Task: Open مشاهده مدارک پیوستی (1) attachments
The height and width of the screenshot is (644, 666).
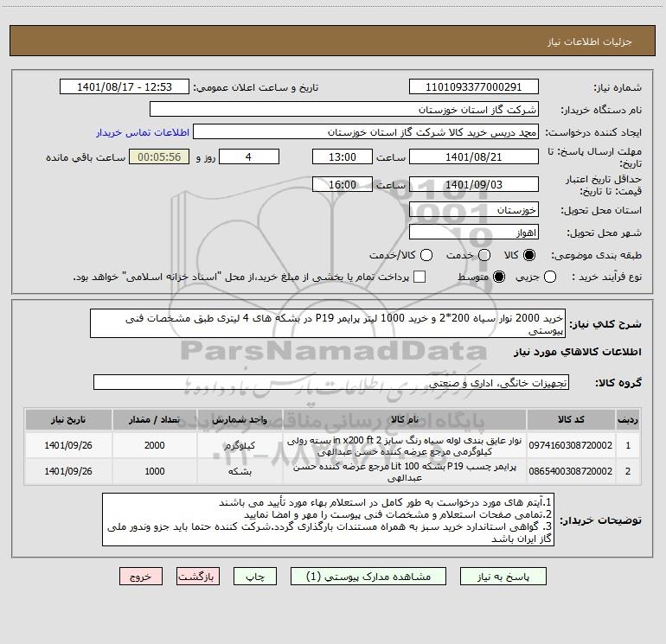Action: click(x=368, y=577)
